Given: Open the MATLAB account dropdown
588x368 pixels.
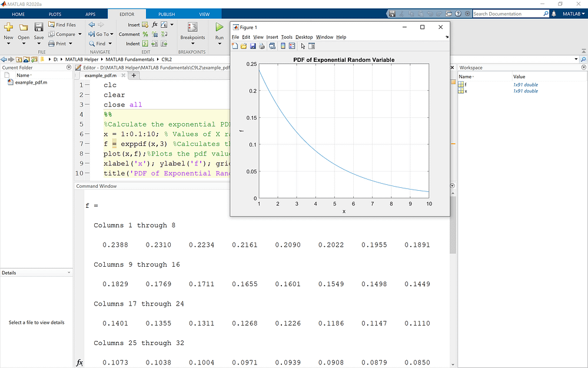Looking at the screenshot, I should tap(573, 14).
